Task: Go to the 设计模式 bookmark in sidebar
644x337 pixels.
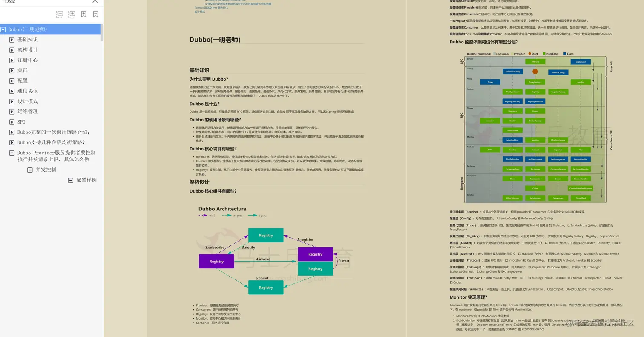Action: coord(28,101)
